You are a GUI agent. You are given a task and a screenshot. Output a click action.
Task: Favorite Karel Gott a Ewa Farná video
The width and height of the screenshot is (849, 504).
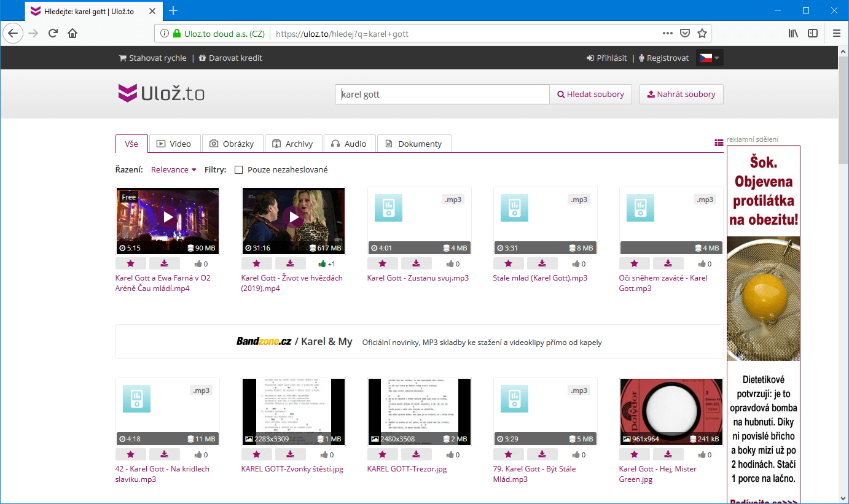point(131,263)
